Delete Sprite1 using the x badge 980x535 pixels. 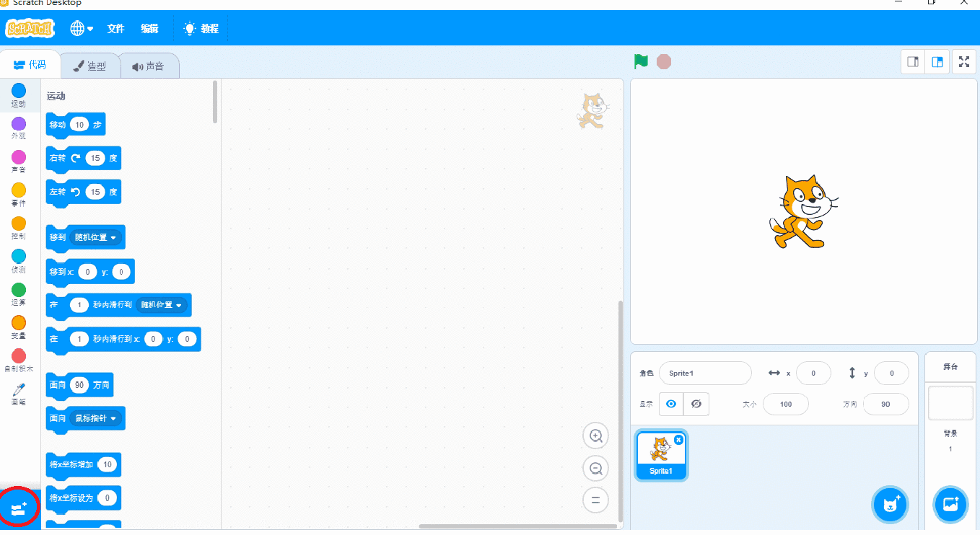678,440
